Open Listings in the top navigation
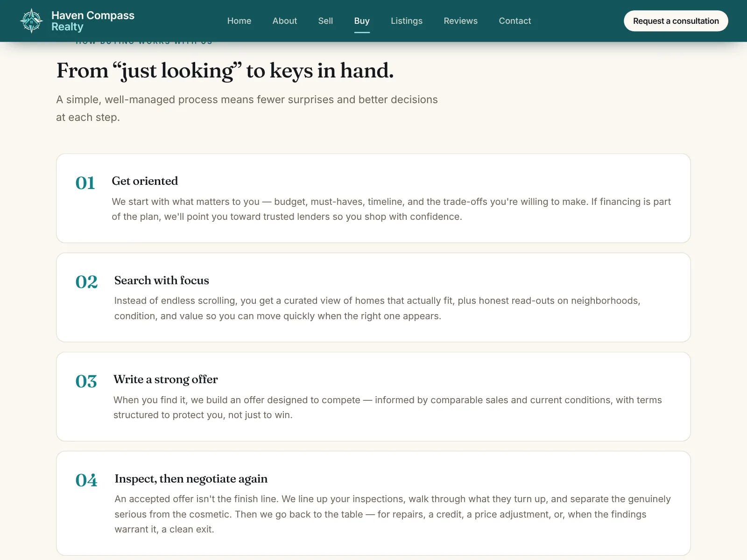Screen dimensions: 747x560 tap(407, 21)
